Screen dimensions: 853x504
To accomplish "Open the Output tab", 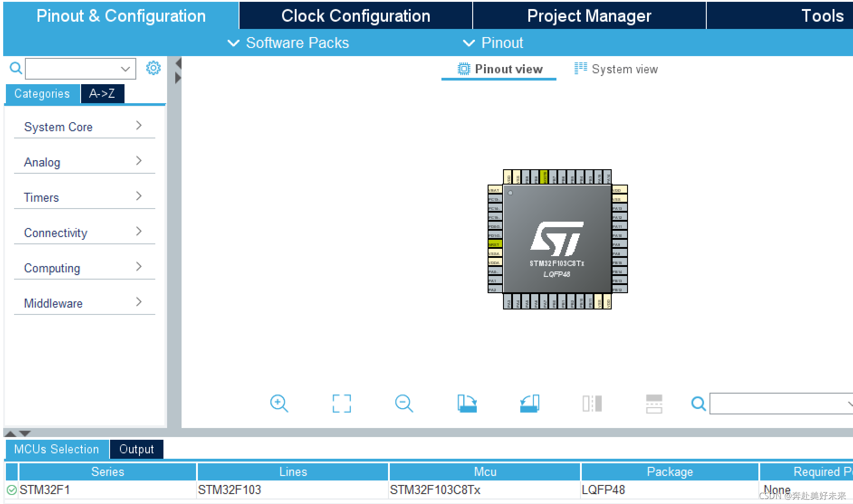I will [x=136, y=449].
